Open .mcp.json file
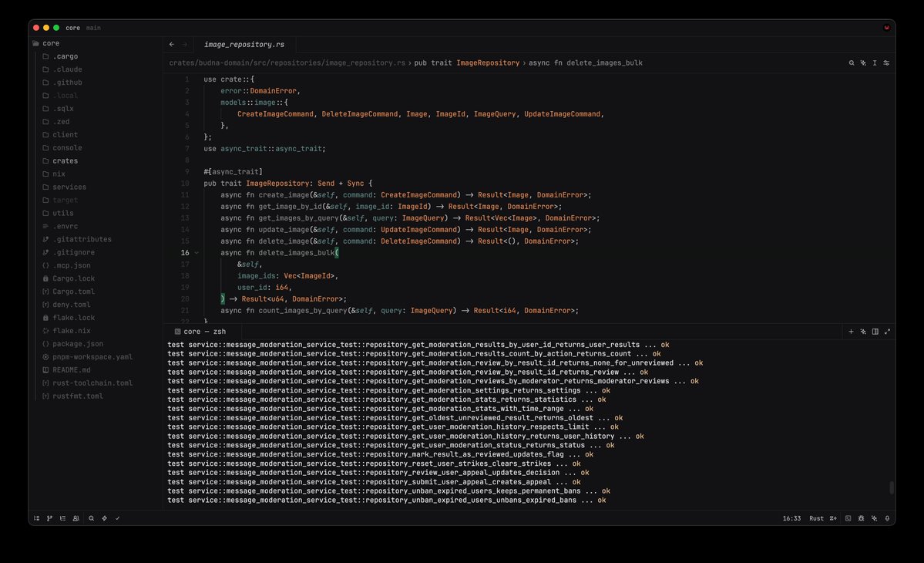924x563 pixels. tap(72, 265)
